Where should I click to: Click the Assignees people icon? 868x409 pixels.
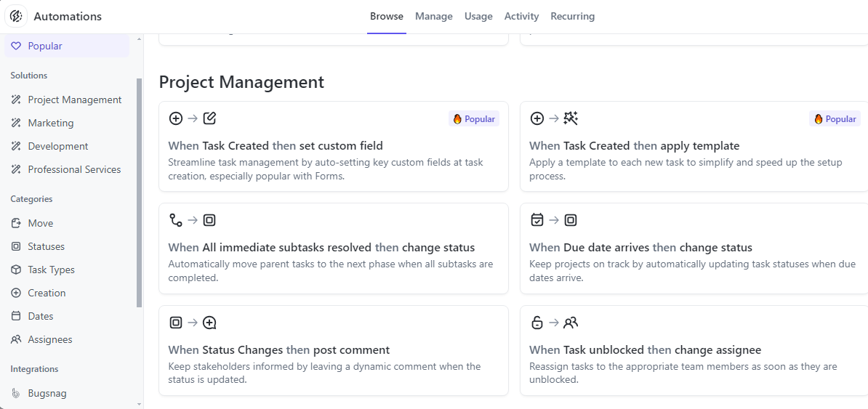click(16, 339)
